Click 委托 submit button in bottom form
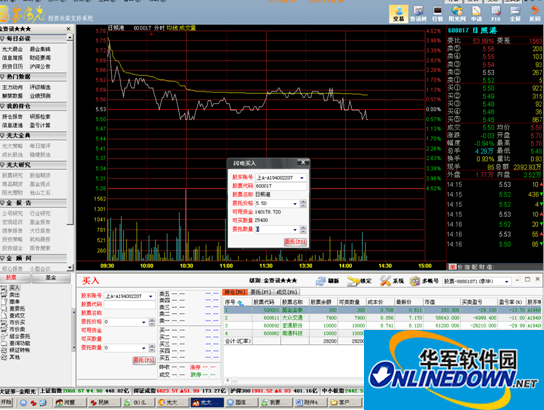This screenshot has height=410, width=544. [x=144, y=360]
